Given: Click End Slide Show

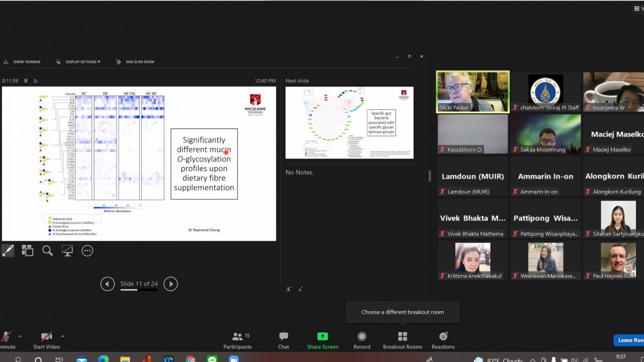Looking at the screenshot, I should [x=135, y=62].
